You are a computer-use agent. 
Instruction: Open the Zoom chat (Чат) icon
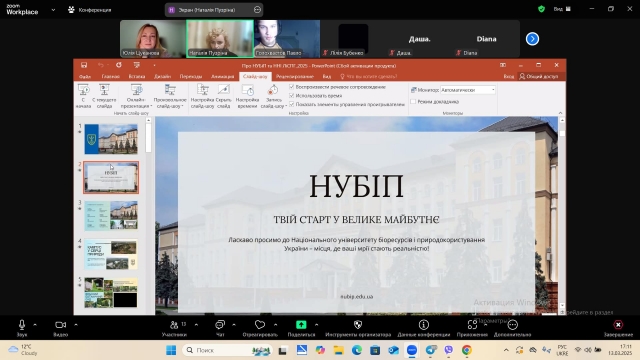click(220, 324)
